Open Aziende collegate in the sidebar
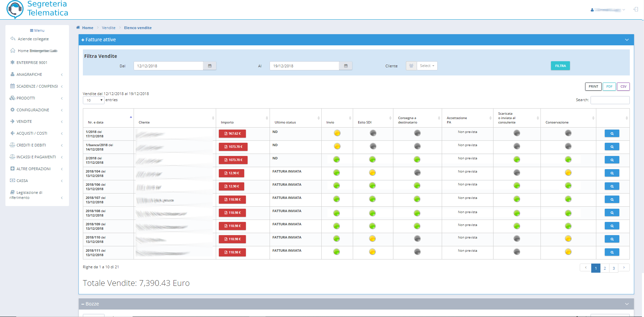The width and height of the screenshot is (644, 317). (x=33, y=39)
